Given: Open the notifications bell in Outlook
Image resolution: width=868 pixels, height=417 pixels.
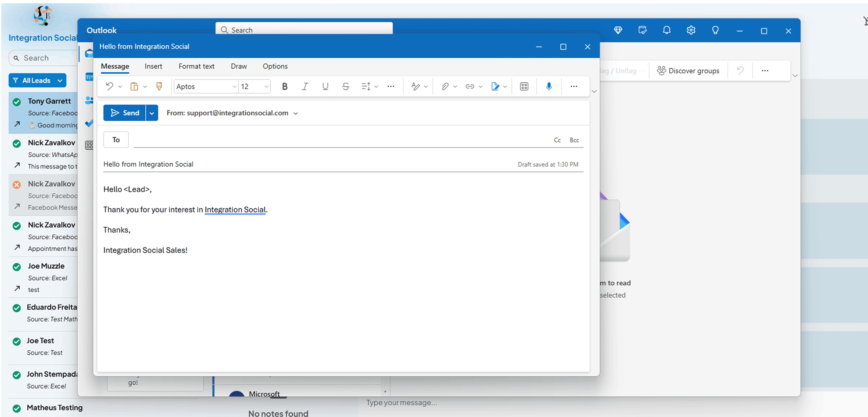Looking at the screenshot, I should pos(667,30).
